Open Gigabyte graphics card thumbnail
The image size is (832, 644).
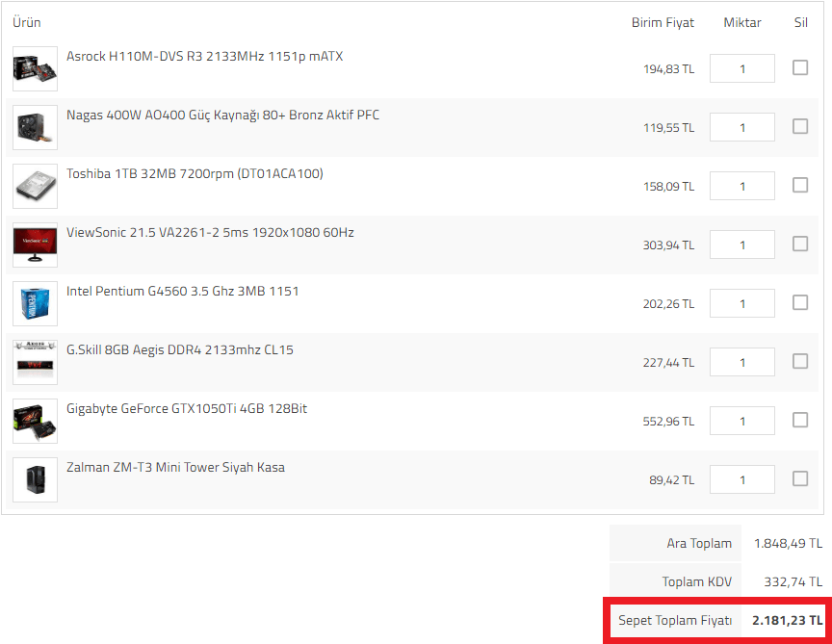coord(35,422)
